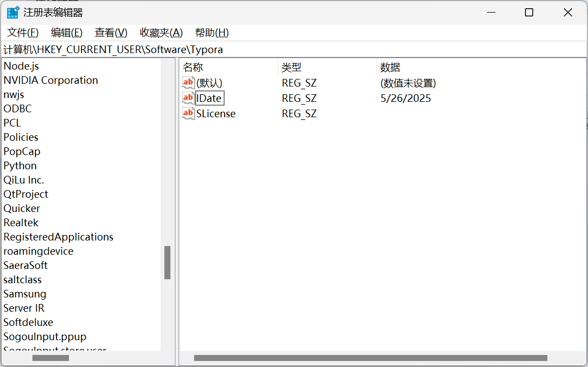Screen dimensions: 588x367
Task: Select the PopCap key
Action: [22, 151]
